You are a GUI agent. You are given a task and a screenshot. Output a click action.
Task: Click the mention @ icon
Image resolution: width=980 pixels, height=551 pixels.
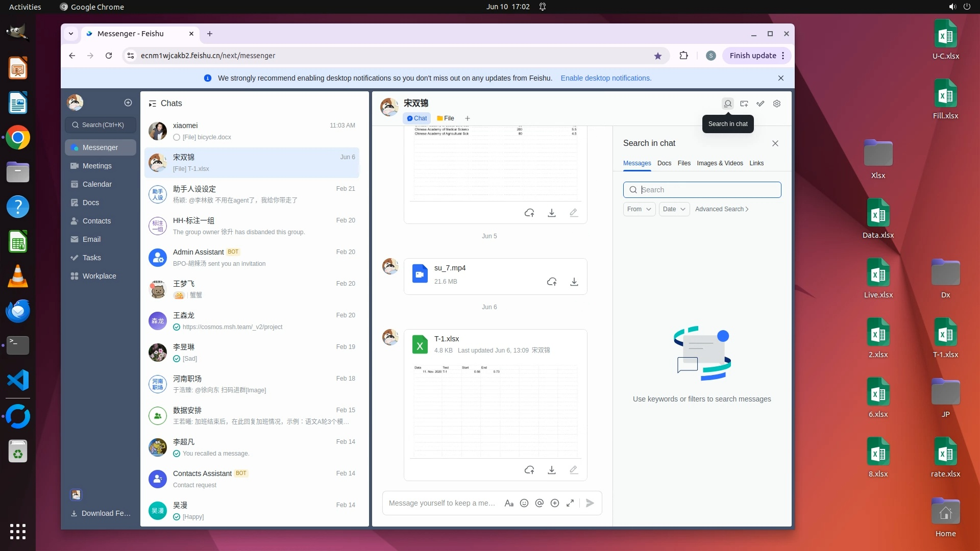coord(540,503)
